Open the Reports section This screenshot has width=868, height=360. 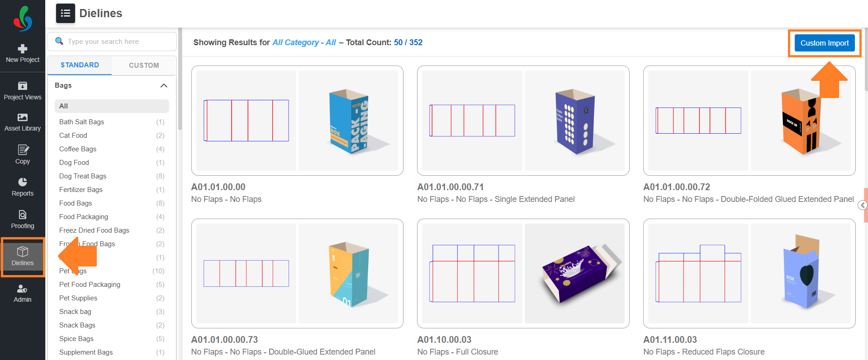23,187
